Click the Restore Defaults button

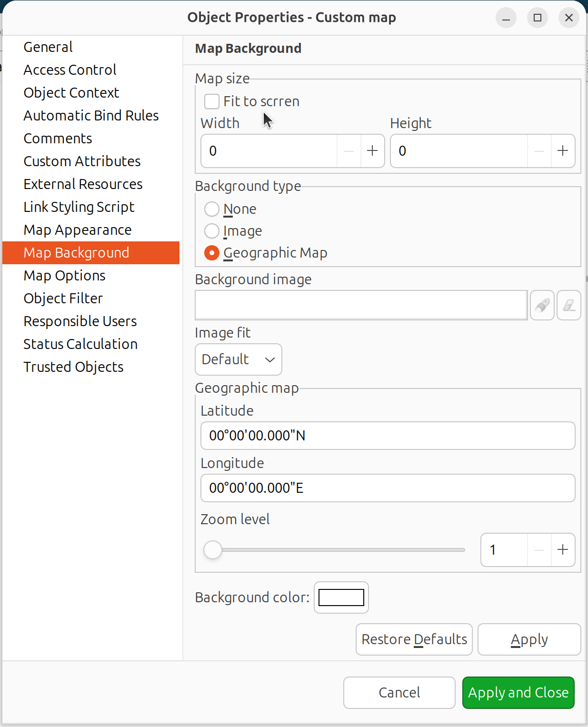tap(414, 639)
